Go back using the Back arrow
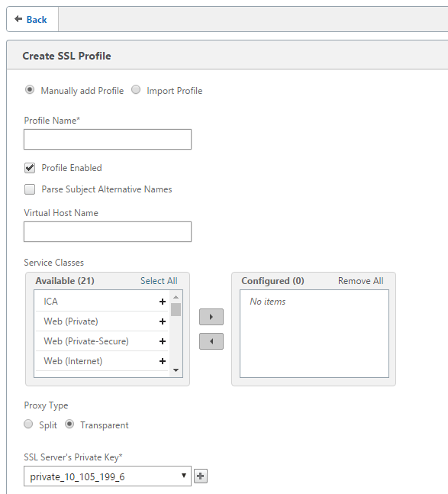448x494 pixels. click(x=31, y=20)
